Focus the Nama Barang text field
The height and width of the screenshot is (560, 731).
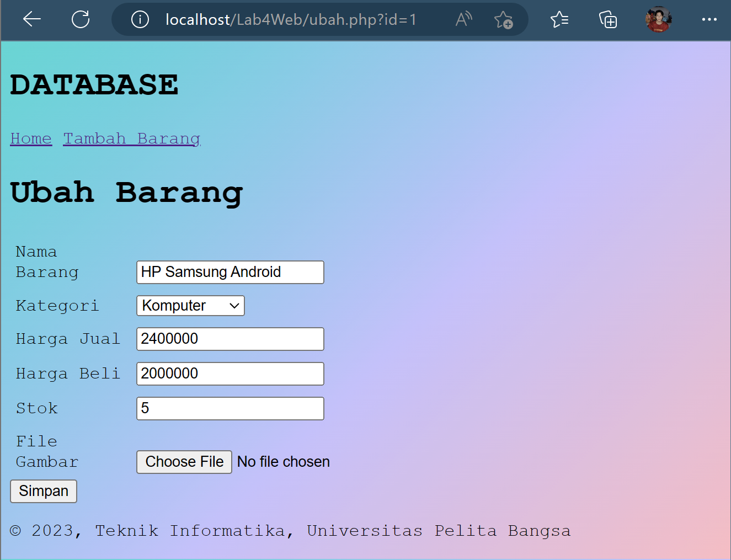point(230,272)
